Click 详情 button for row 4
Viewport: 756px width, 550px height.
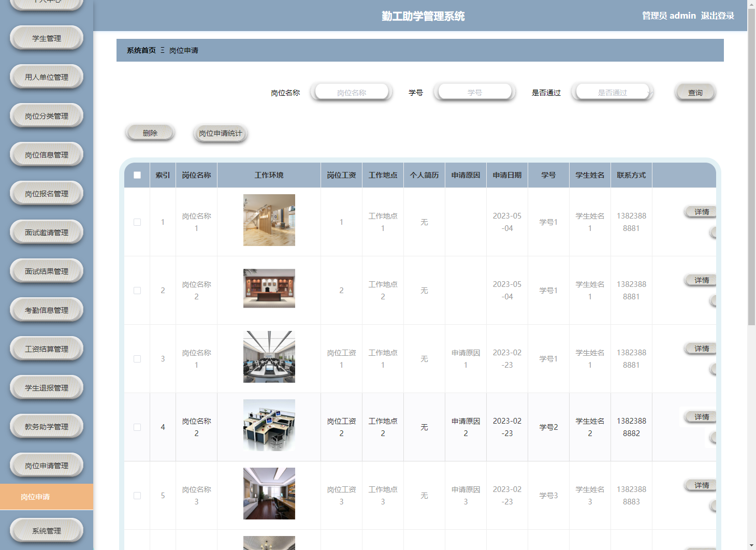point(701,417)
